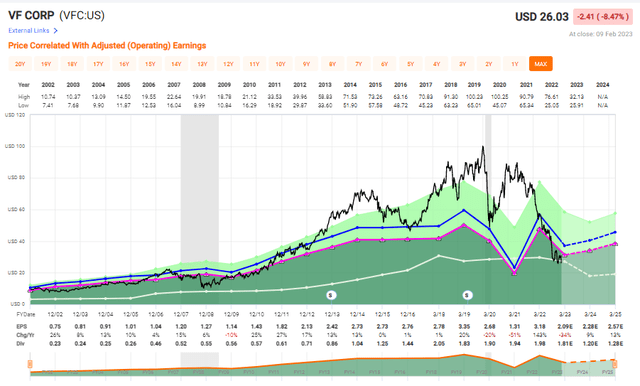Switch chart to 17Y range

(x=98, y=64)
